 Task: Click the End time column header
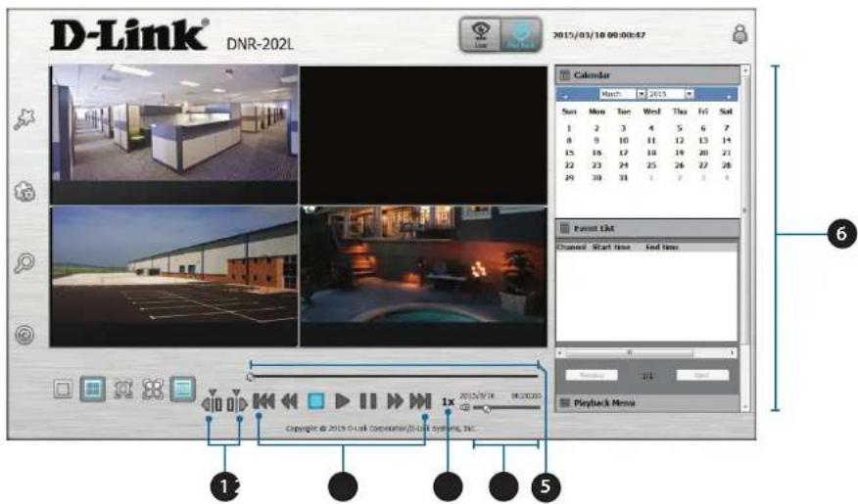pyautogui.click(x=661, y=247)
